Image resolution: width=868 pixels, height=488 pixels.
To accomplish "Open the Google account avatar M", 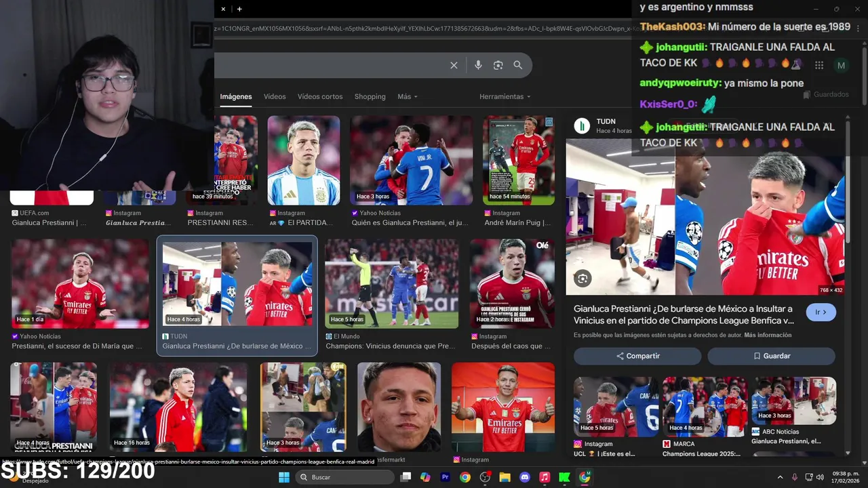I will click(x=842, y=65).
